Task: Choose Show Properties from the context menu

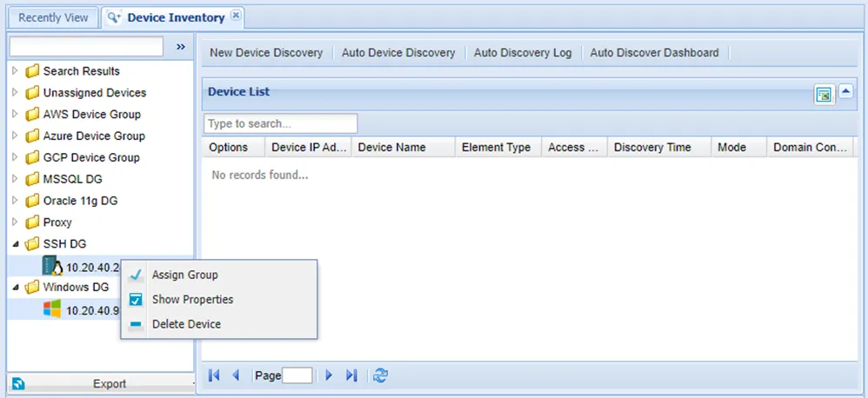Action: pyautogui.click(x=219, y=299)
